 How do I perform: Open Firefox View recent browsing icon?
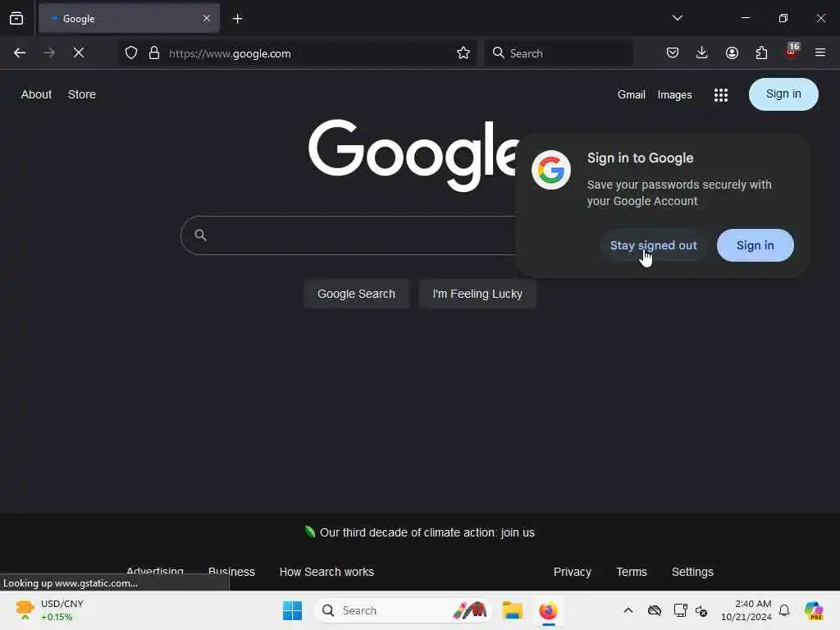coord(16,19)
